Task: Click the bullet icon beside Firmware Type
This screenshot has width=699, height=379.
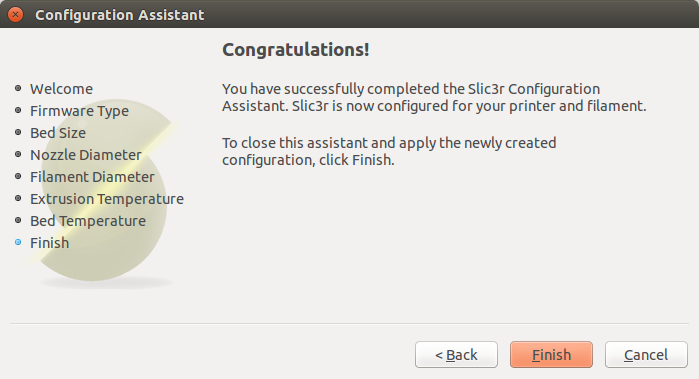Action: [x=18, y=110]
